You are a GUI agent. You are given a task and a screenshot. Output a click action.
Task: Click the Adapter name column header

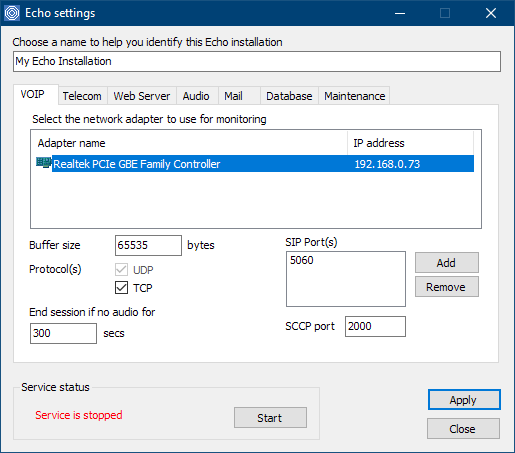pos(189,143)
